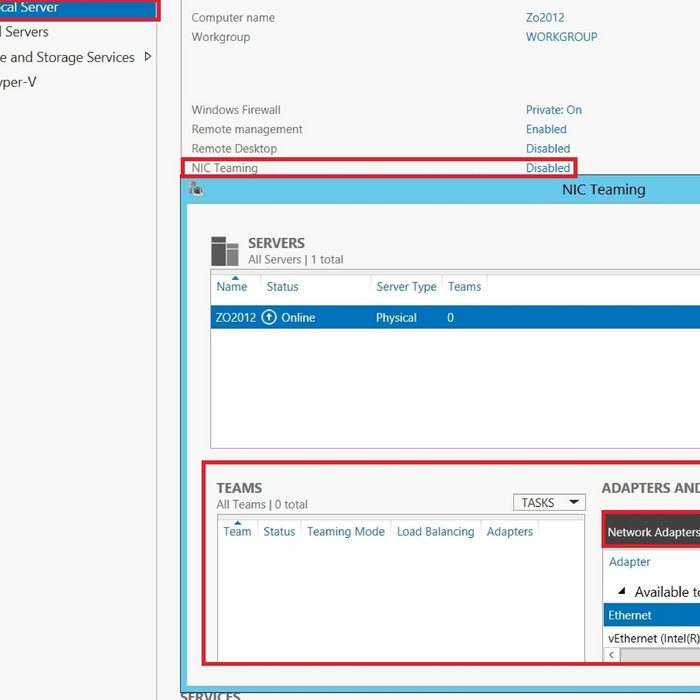Select the vEthernet (Intel) adapter row
The image size is (700, 700).
click(x=652, y=638)
